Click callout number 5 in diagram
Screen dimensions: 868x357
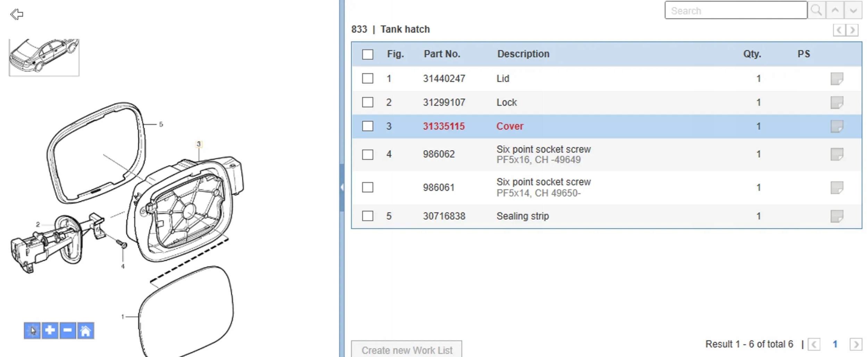[x=161, y=124]
